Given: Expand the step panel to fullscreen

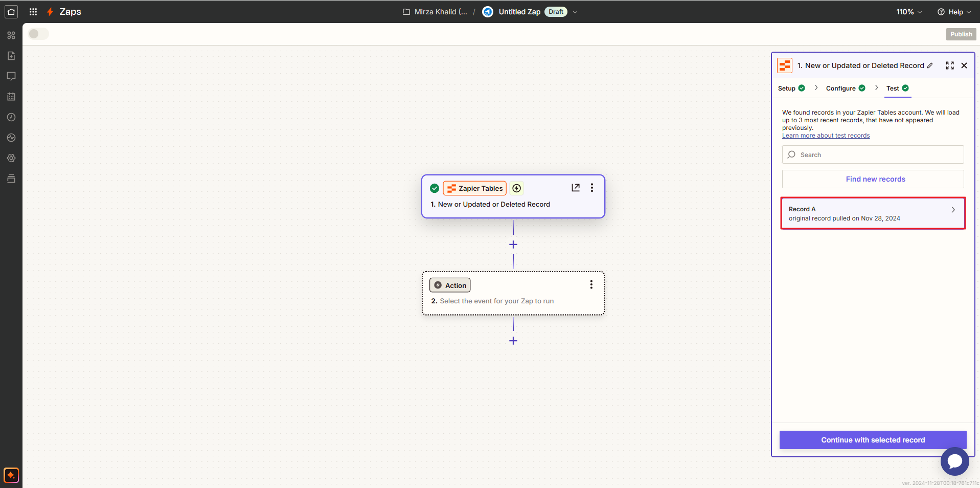Looking at the screenshot, I should (x=950, y=65).
